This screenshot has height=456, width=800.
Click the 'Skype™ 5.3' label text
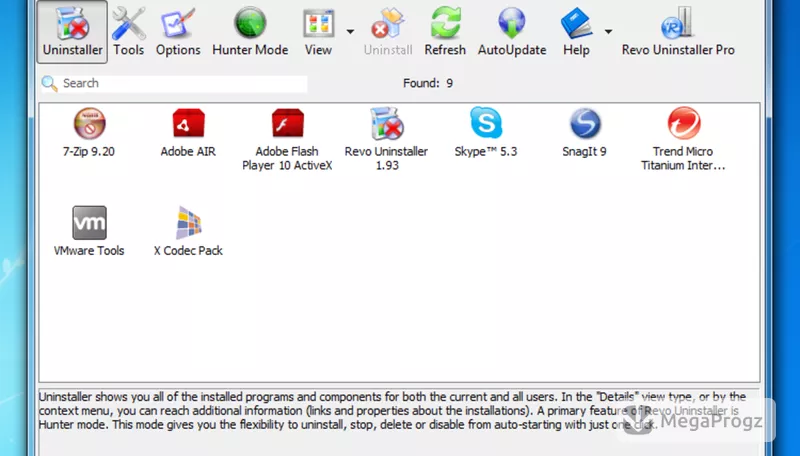(x=486, y=151)
